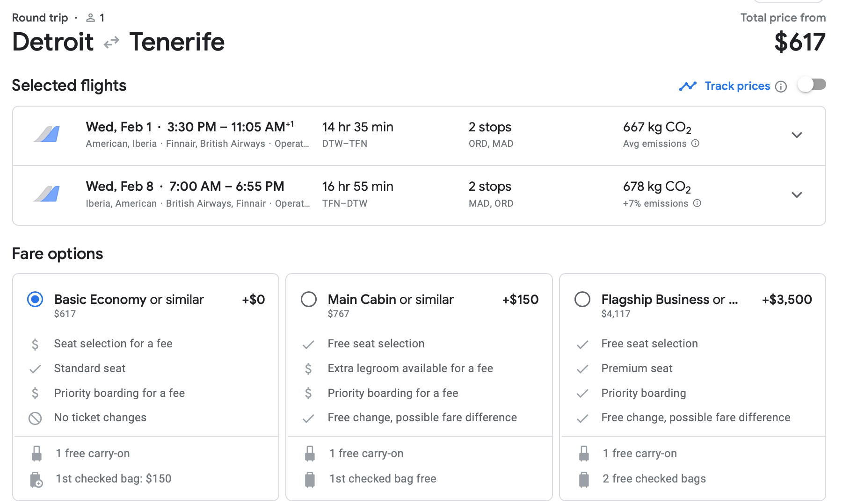Click the Flagship Business +$3,500 price

[x=787, y=300]
